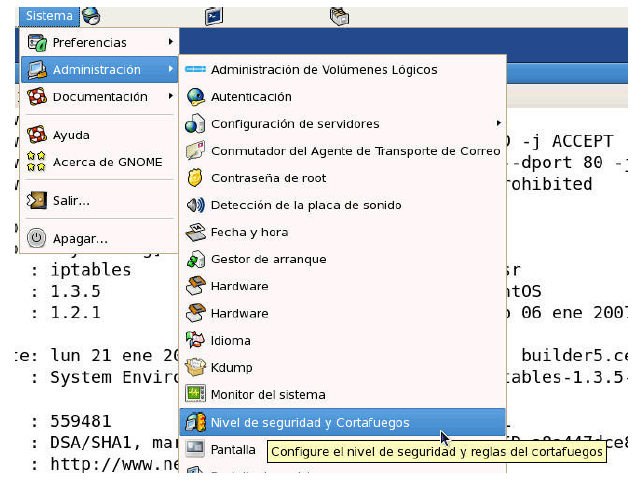Open the web browser globe panel icon

click(91, 16)
